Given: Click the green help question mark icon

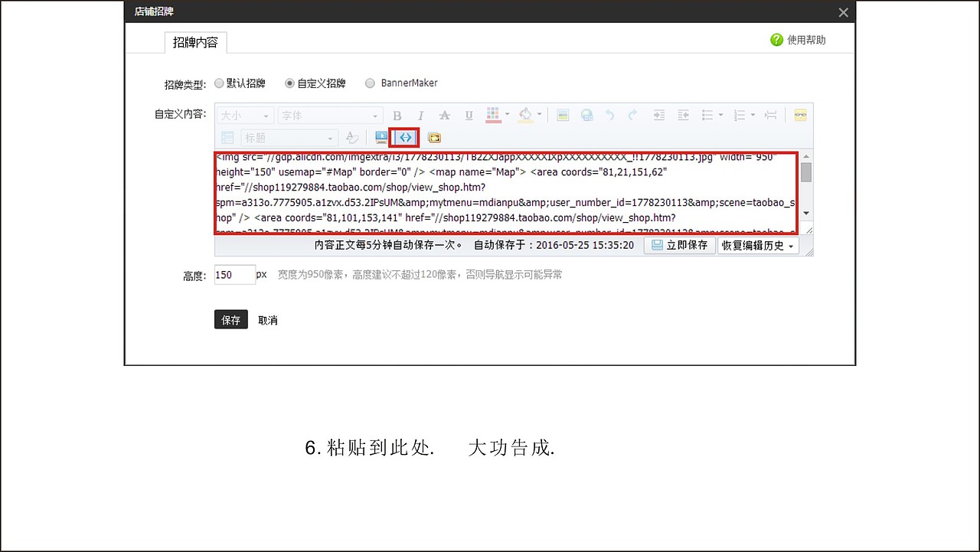Looking at the screenshot, I should tap(776, 40).
